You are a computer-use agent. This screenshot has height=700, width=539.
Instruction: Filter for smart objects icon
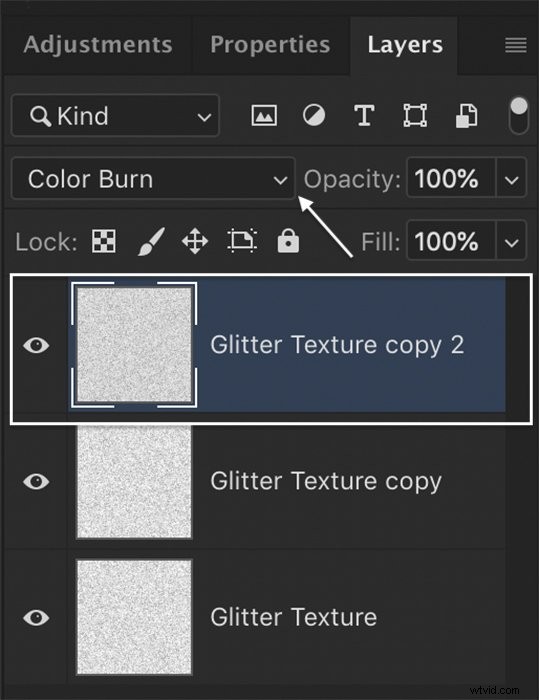tap(466, 116)
